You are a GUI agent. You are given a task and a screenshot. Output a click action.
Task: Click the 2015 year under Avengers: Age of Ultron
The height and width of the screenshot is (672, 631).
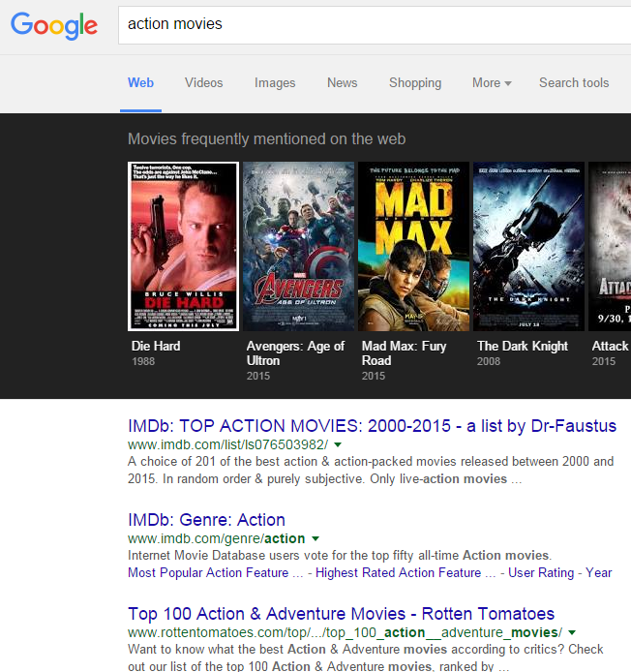pyautogui.click(x=258, y=376)
